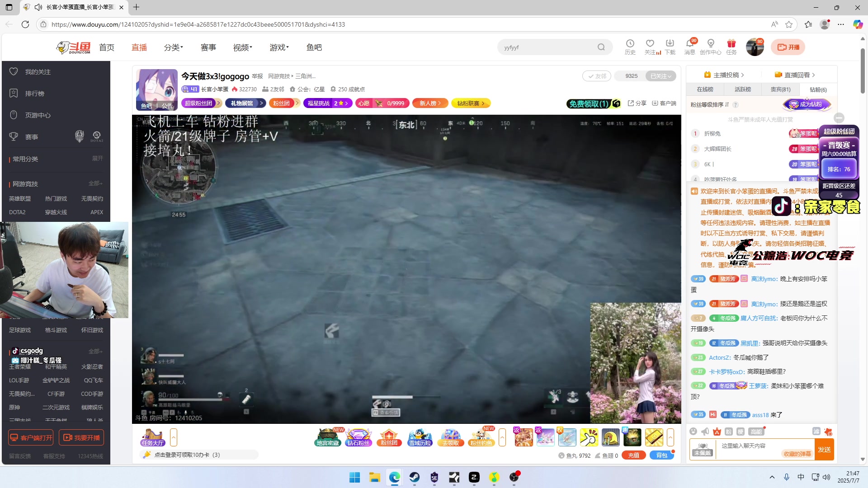Viewport: 868px width, 488px height.
Task: Collapse the 超级粉丝团 floating widget
Action: [839, 118]
